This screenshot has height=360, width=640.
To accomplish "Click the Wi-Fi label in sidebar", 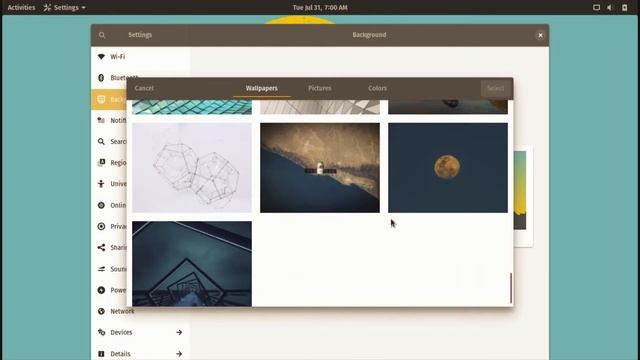I will coord(118,57).
